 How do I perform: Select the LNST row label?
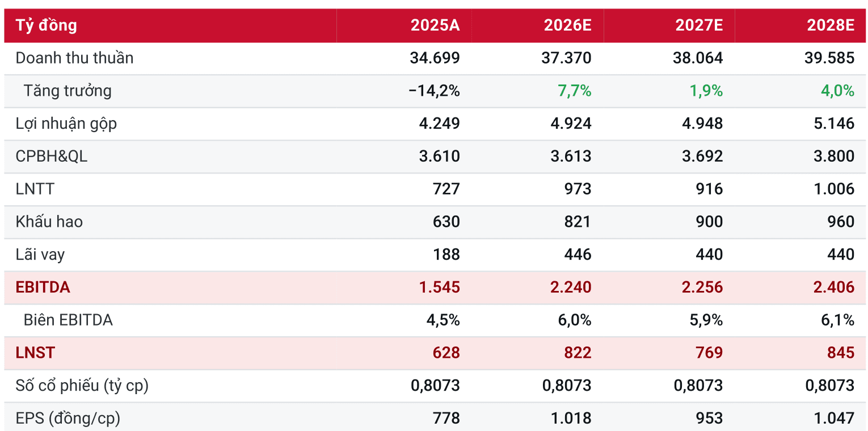(x=35, y=353)
